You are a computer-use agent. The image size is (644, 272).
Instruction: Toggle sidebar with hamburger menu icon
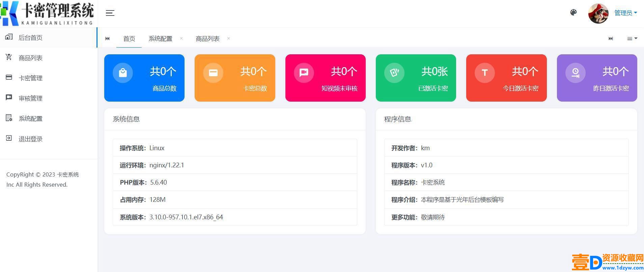[110, 13]
